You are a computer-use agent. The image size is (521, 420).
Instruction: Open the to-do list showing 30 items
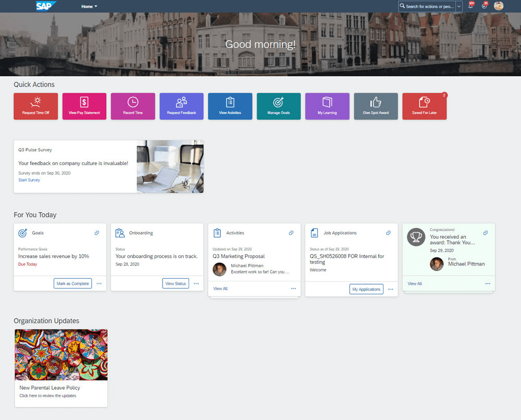coord(484,6)
